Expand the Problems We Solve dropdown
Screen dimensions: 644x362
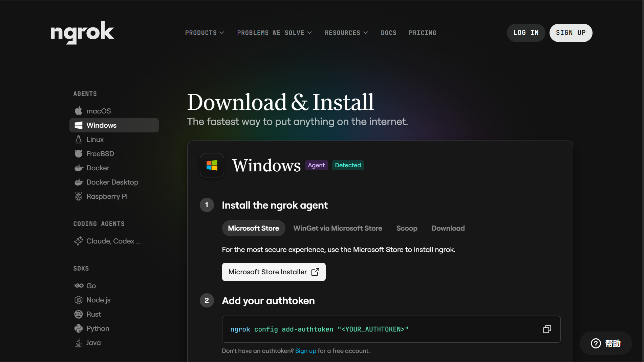click(274, 33)
